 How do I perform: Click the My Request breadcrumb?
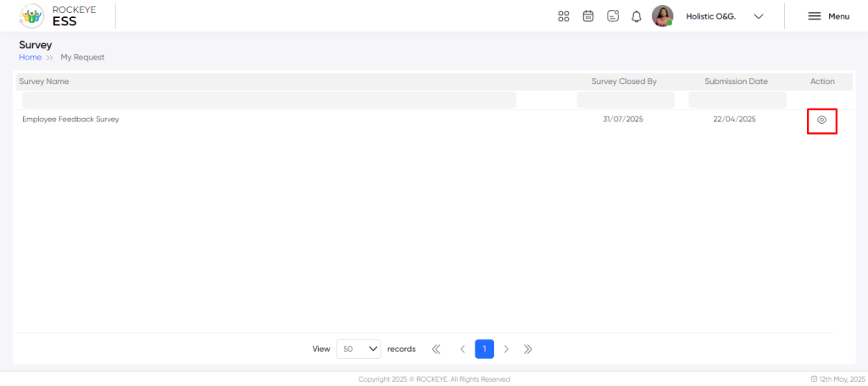coord(82,57)
